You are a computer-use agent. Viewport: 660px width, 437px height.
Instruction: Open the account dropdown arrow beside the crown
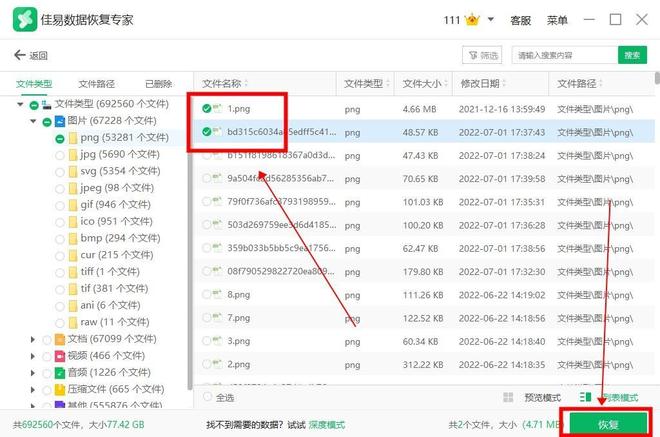pos(491,19)
